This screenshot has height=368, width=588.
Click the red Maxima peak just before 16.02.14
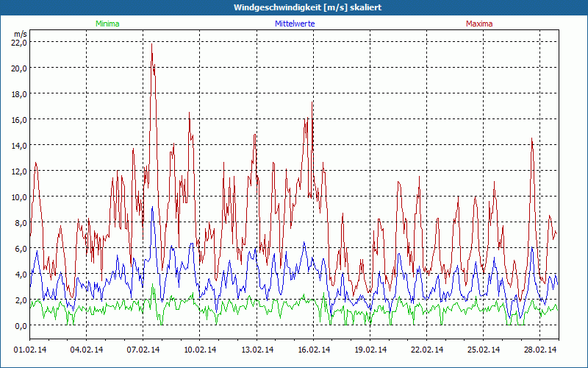[312, 102]
